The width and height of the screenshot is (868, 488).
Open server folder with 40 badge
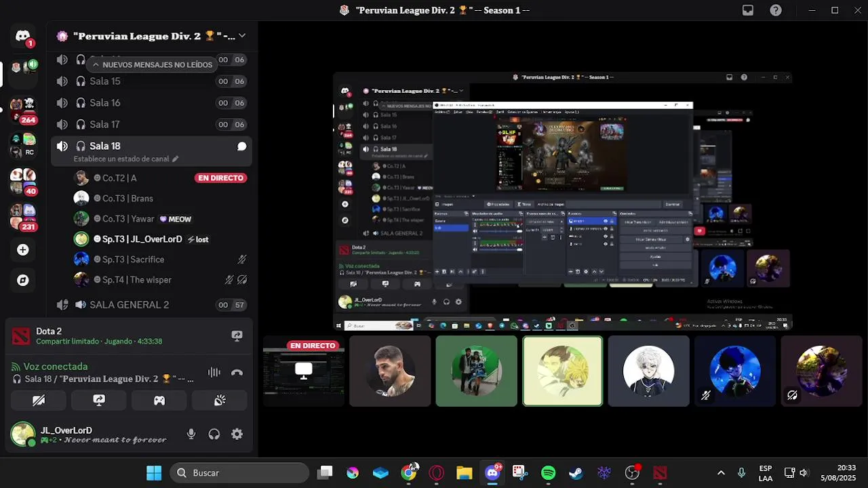22,181
